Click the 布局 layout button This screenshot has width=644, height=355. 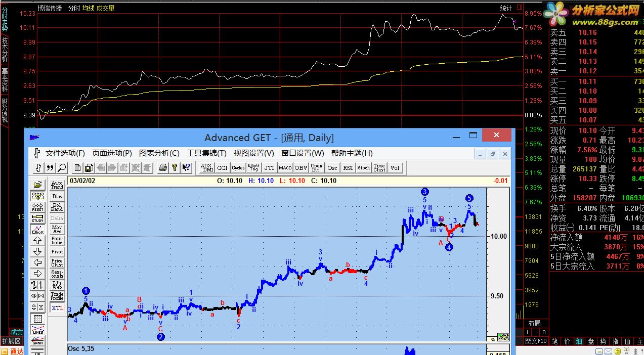pos(534,323)
